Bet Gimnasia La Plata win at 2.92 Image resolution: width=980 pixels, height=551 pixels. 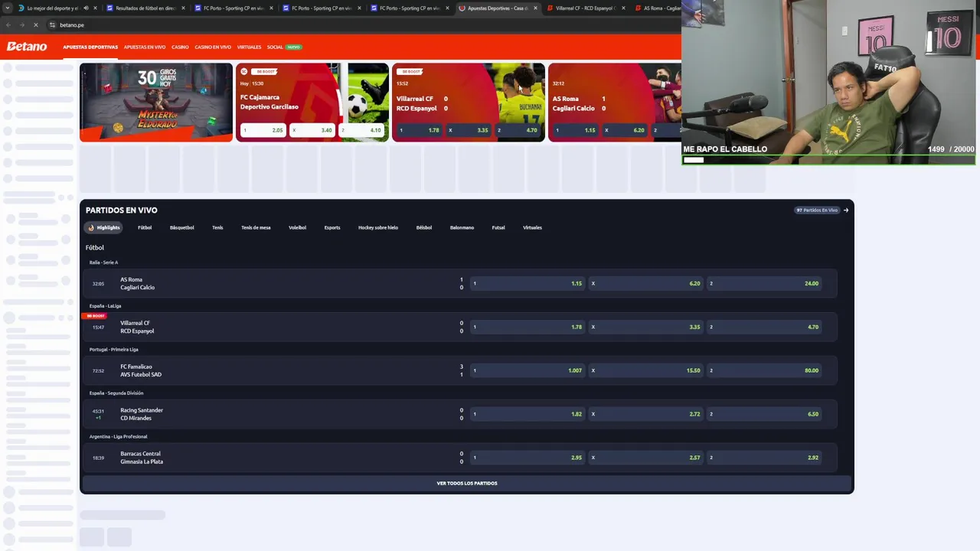[765, 458]
